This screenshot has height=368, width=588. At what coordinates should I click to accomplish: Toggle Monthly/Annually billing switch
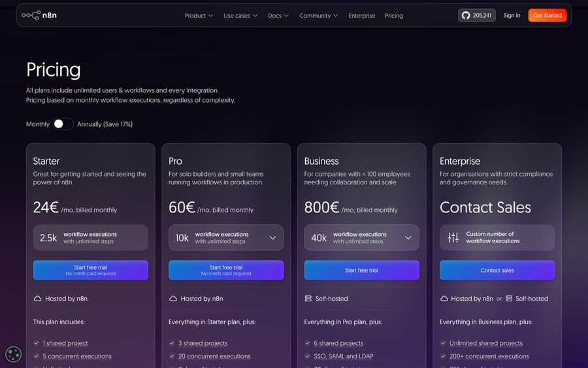63,124
